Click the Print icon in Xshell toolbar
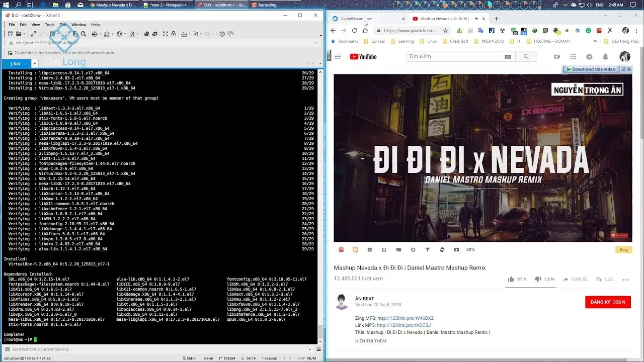Image resolution: width=644 pixels, height=362 pixels. [x=95, y=34]
